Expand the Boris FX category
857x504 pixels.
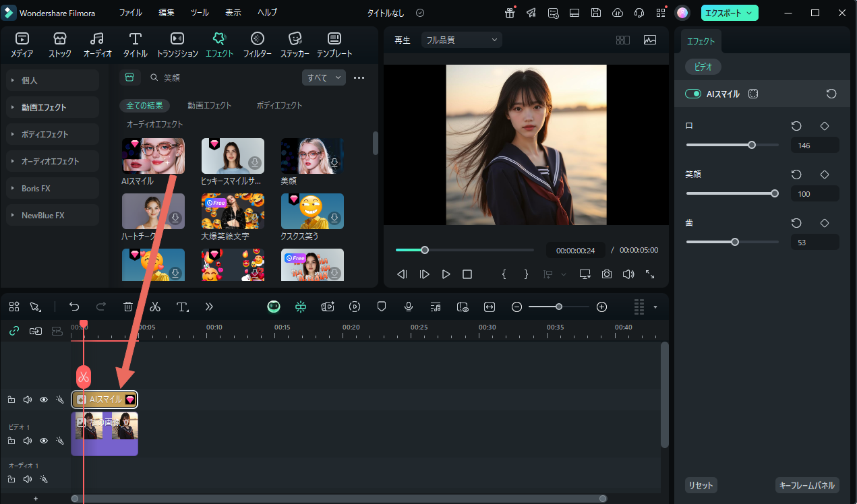pyautogui.click(x=52, y=189)
